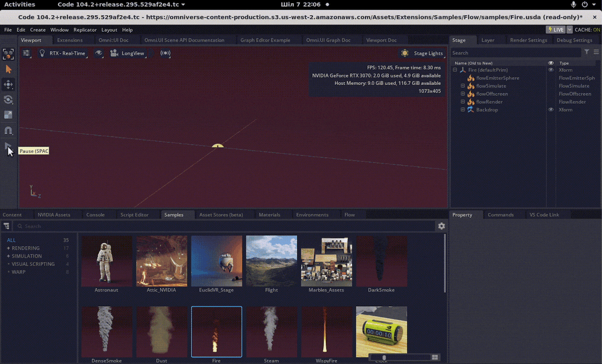This screenshot has width=602, height=364.
Task: Select the SIMULATION category filter
Action: 26,256
